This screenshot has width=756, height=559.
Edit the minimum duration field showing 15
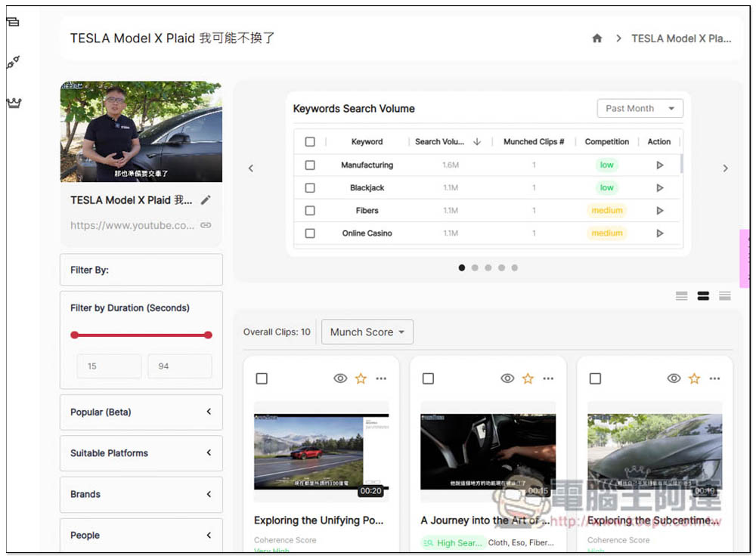[x=109, y=366]
